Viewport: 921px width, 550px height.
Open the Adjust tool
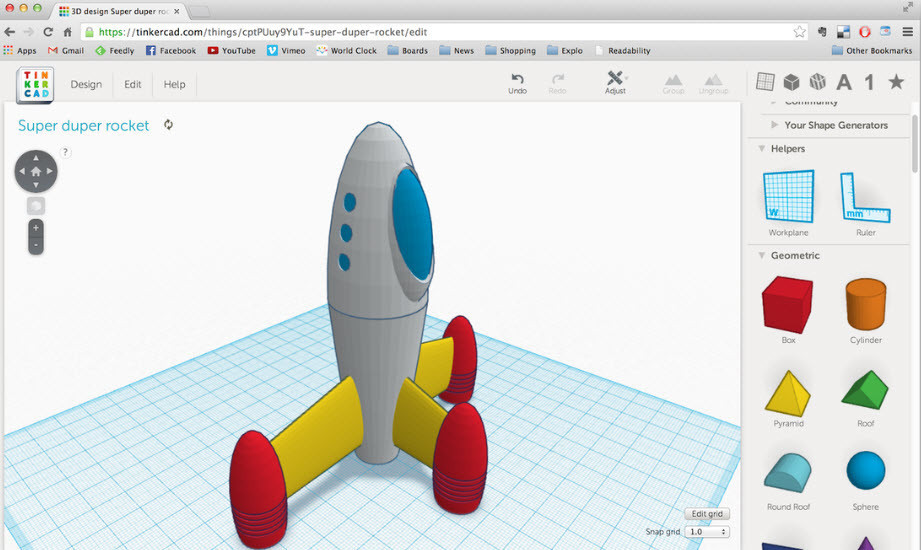pos(615,79)
